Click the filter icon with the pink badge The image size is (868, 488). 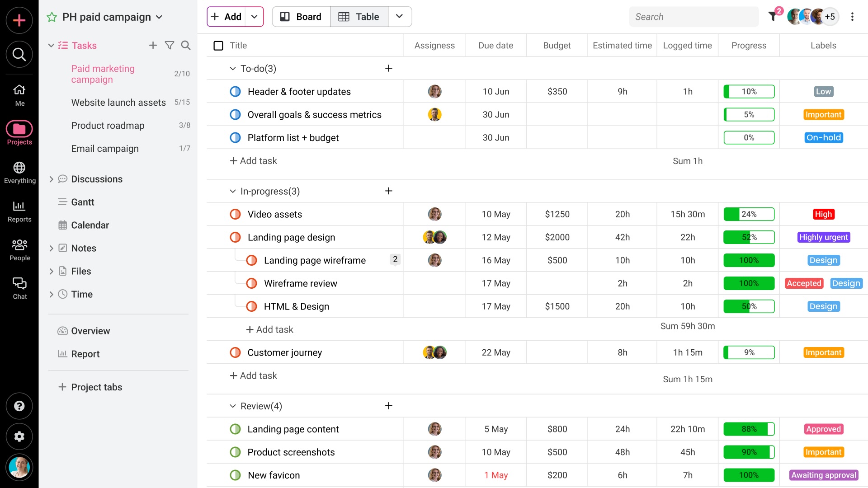(774, 15)
